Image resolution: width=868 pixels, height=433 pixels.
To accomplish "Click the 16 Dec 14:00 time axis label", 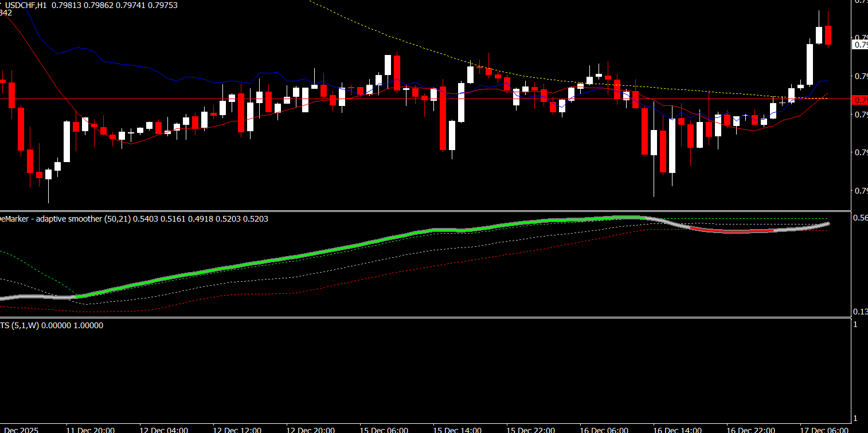I will pyautogui.click(x=677, y=430).
